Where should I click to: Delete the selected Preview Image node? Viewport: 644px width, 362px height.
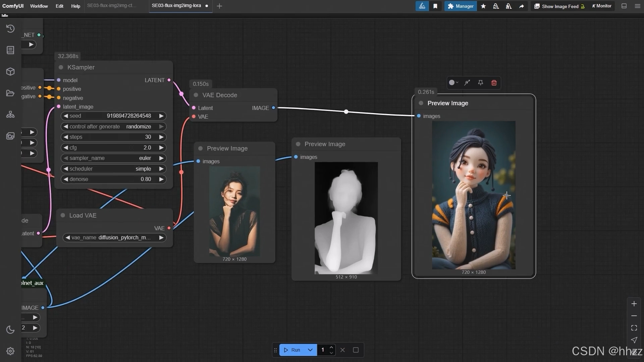coord(494,83)
